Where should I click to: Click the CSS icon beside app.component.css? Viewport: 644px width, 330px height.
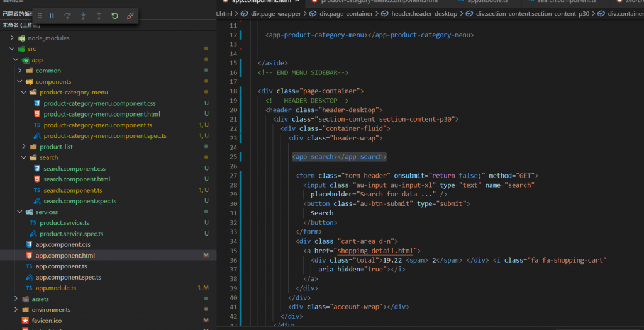[x=29, y=244]
